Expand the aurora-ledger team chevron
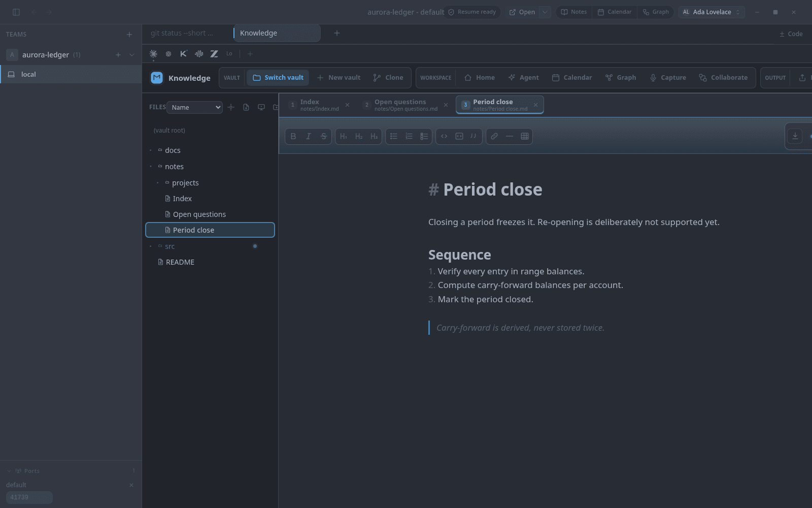The width and height of the screenshot is (812, 508). click(x=132, y=55)
